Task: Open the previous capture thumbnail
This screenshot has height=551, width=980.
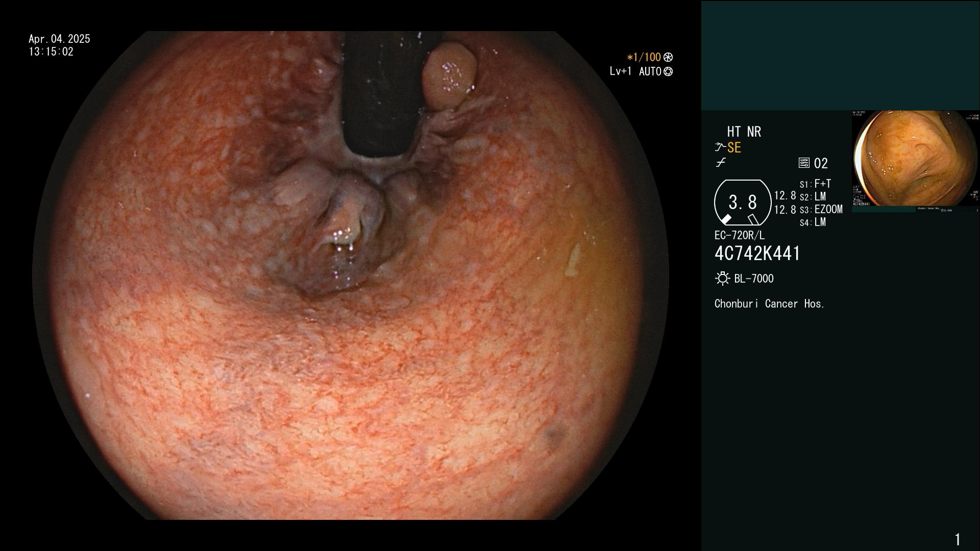Action: click(916, 161)
